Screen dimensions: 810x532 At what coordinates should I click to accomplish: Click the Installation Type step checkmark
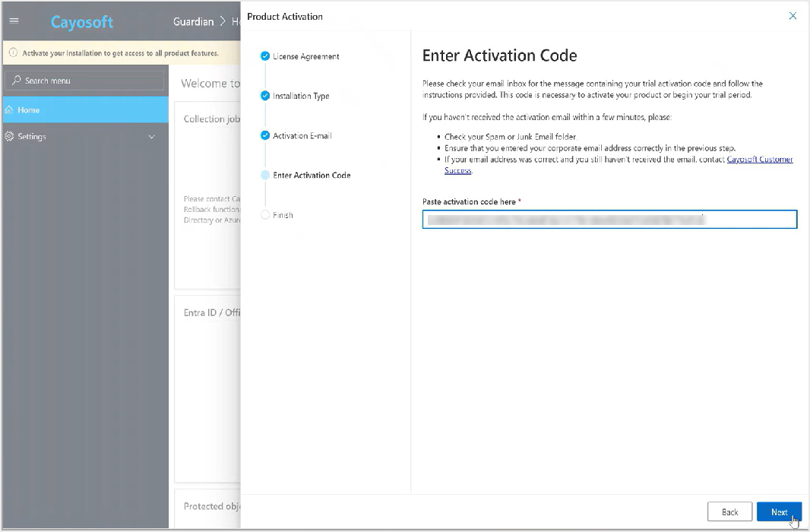265,96
